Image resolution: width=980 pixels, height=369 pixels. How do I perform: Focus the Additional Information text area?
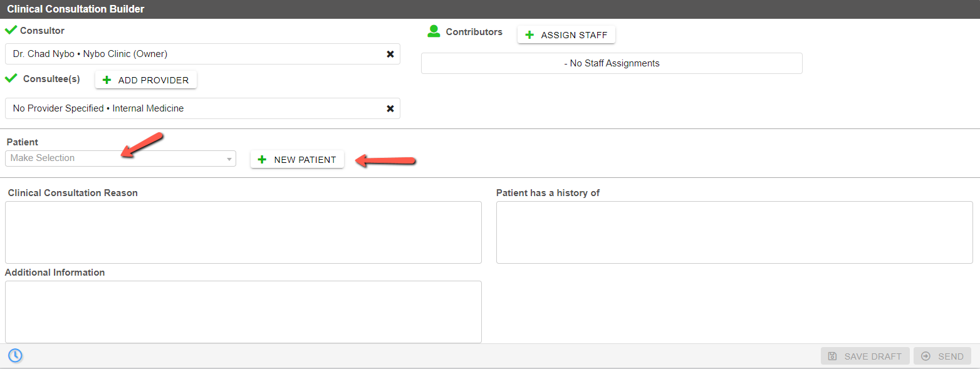[x=243, y=312]
